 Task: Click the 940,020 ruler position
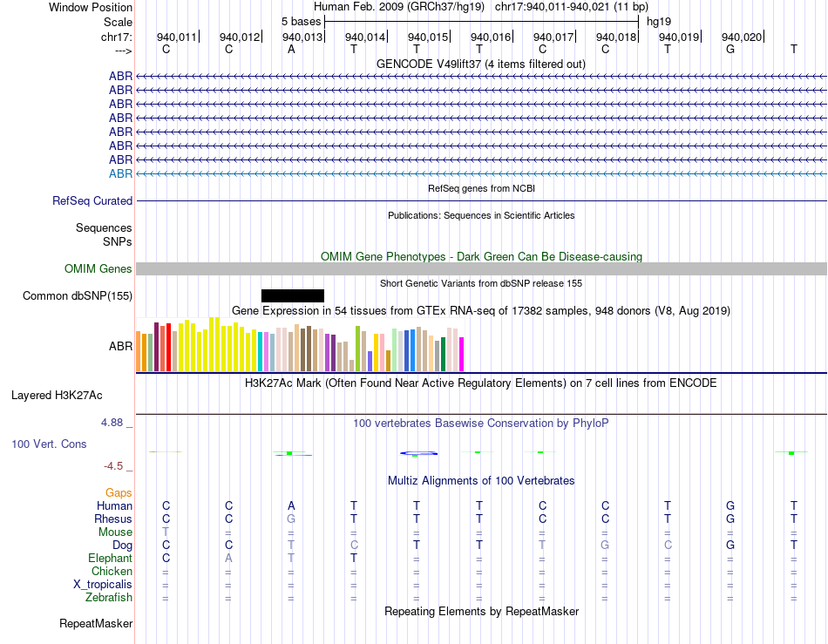click(x=742, y=37)
